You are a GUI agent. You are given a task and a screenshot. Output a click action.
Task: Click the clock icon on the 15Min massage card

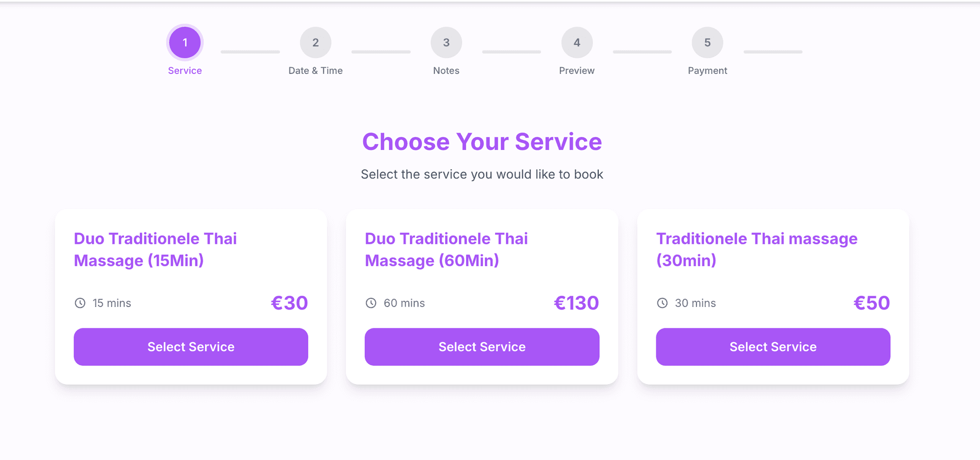(x=80, y=303)
